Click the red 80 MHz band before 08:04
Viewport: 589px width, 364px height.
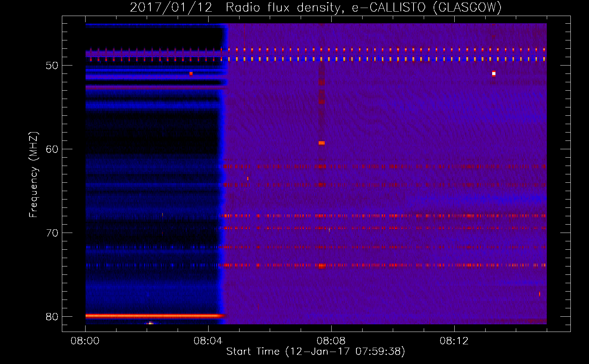pos(155,316)
